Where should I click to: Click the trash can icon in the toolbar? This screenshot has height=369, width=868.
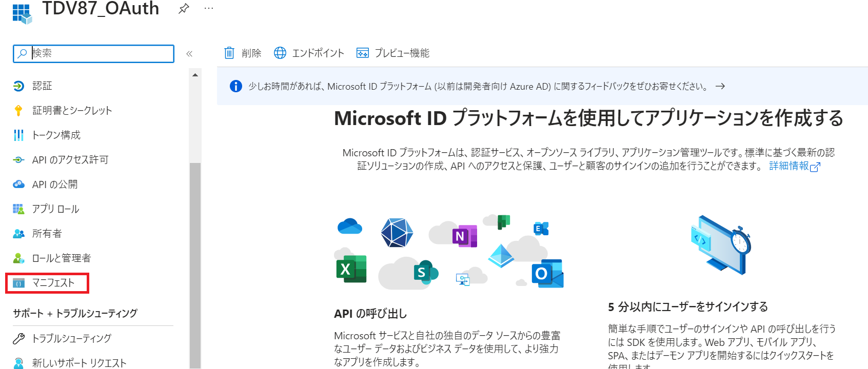pyautogui.click(x=229, y=53)
